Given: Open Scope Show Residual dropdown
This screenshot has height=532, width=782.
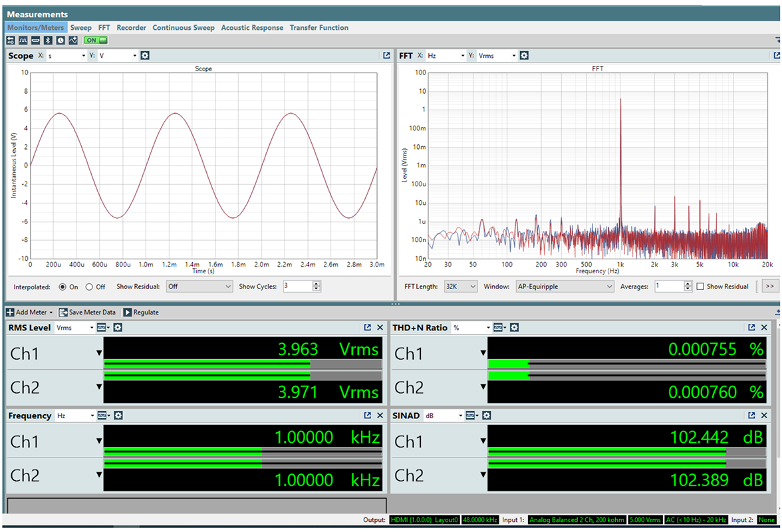Looking at the screenshot, I should pos(199,287).
